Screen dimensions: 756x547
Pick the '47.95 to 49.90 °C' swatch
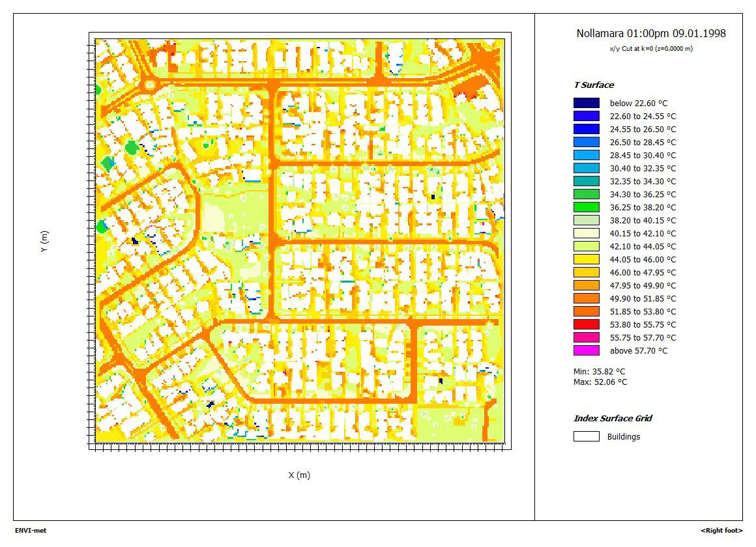[587, 285]
